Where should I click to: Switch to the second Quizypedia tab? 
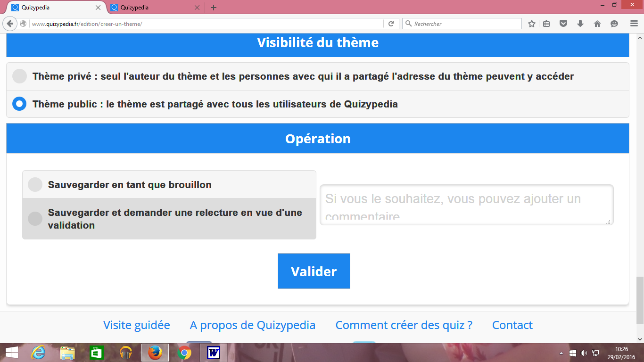tap(151, 8)
